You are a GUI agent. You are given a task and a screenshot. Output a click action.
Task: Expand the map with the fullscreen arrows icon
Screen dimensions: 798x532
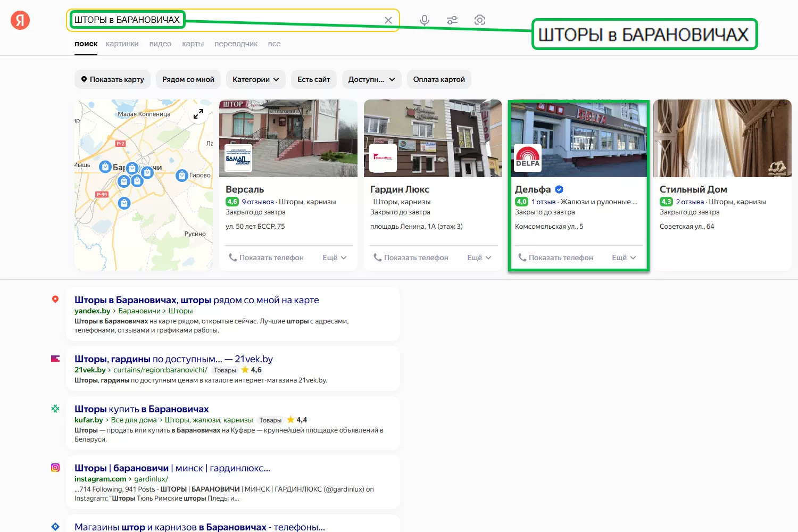coord(198,114)
